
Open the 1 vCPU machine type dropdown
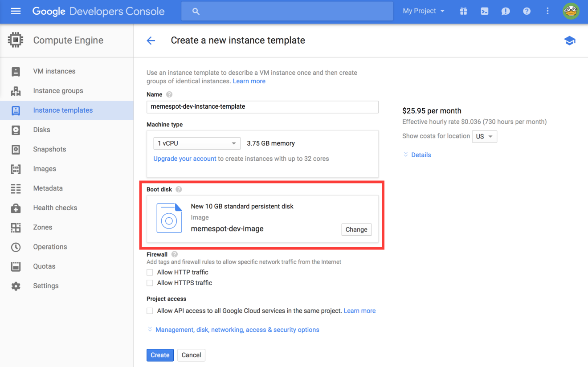[197, 143]
